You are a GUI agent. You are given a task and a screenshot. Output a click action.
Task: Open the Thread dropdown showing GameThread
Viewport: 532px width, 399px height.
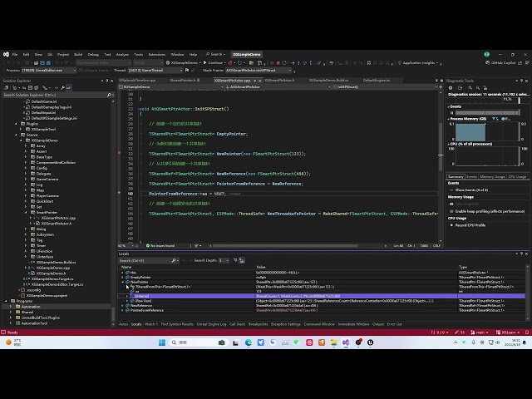coord(155,70)
